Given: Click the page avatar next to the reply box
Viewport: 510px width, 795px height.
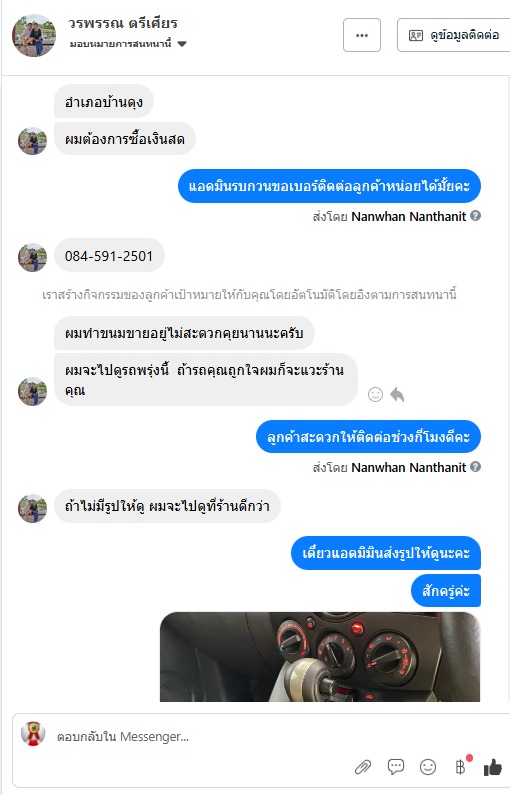Looking at the screenshot, I should 33,734.
